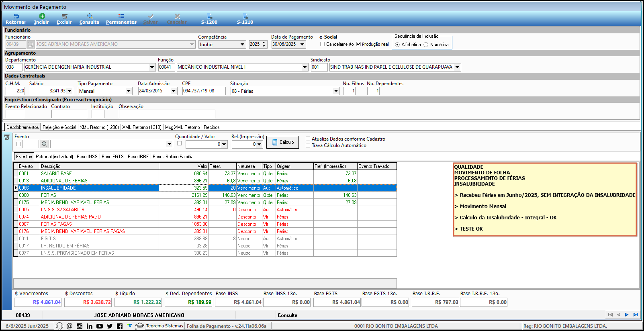Open the Situação dropdown
This screenshot has height=331, width=644.
pos(336,91)
